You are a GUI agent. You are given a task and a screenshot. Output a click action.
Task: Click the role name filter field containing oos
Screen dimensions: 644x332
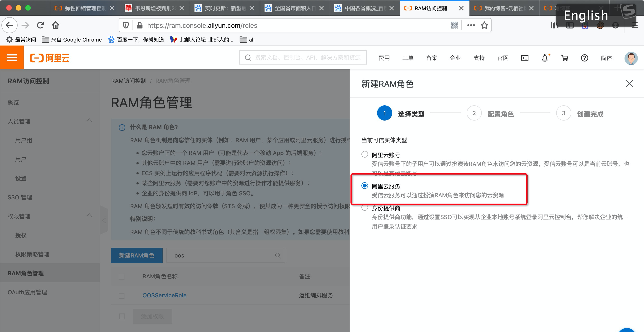tap(226, 255)
